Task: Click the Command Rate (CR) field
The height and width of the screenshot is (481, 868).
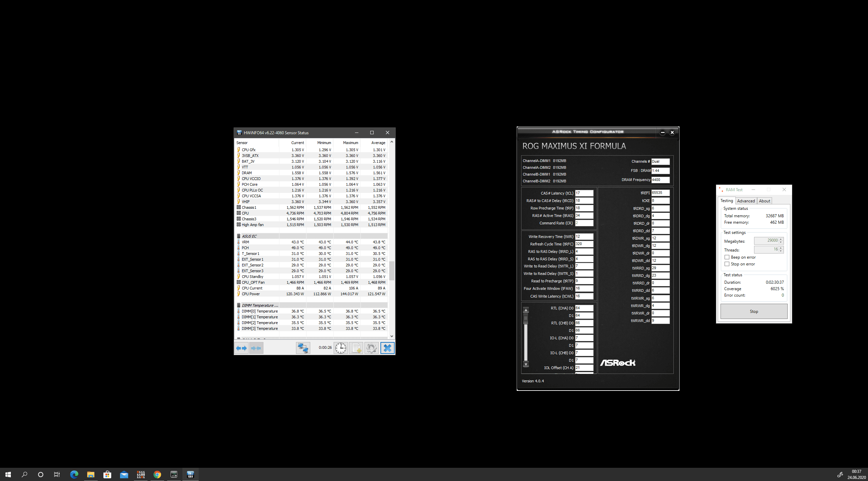Action: point(584,223)
